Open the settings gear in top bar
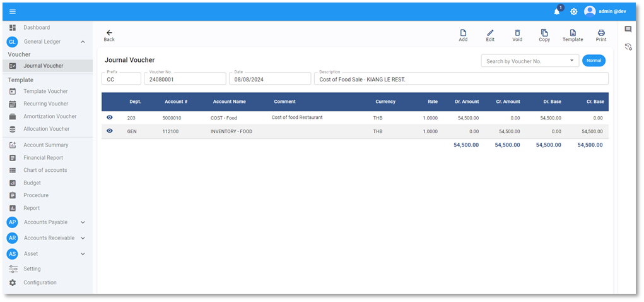644x302 pixels. (x=573, y=11)
